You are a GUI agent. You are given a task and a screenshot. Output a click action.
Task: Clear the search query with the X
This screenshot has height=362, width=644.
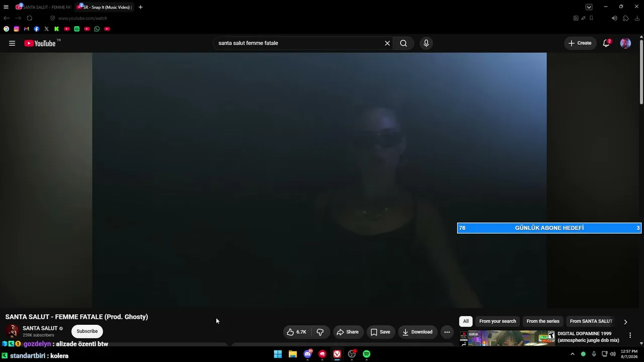click(387, 43)
